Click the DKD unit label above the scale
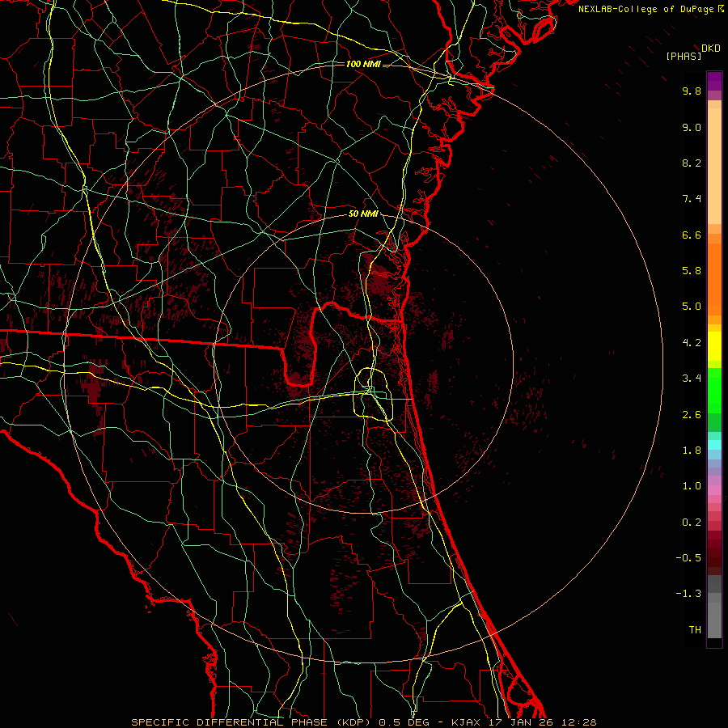This screenshot has width=728, height=728. pos(711,49)
